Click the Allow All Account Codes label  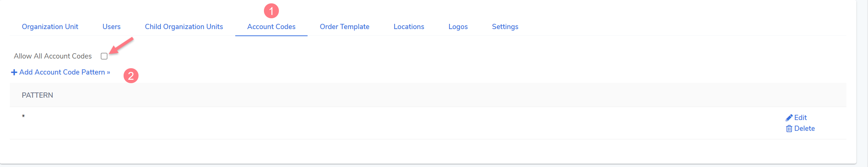point(53,56)
